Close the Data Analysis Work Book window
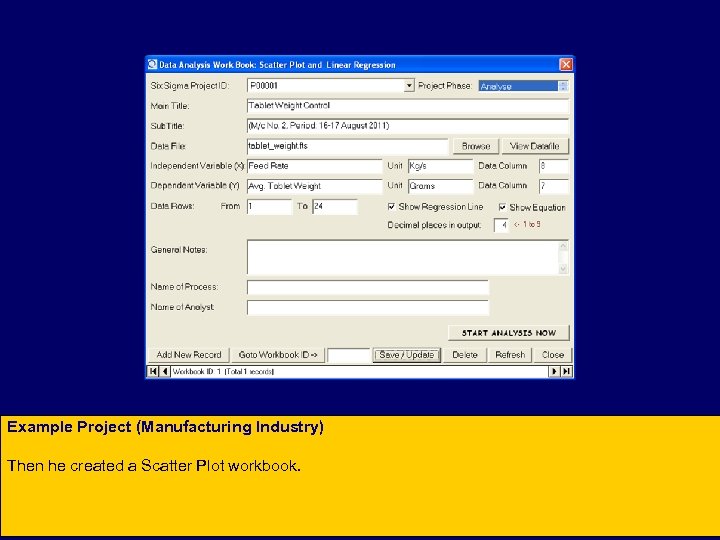This screenshot has height=540, width=720. click(566, 65)
